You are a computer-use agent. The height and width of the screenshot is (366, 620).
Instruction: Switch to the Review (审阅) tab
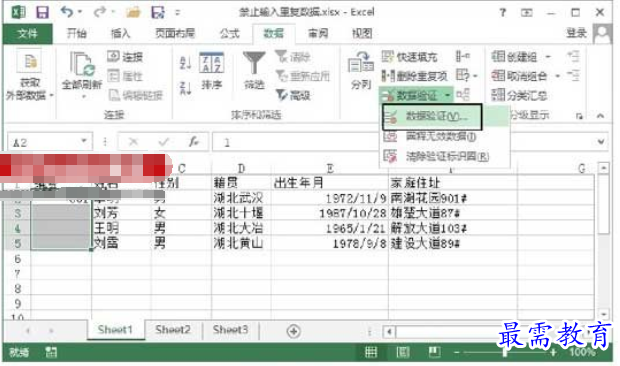[x=318, y=34]
